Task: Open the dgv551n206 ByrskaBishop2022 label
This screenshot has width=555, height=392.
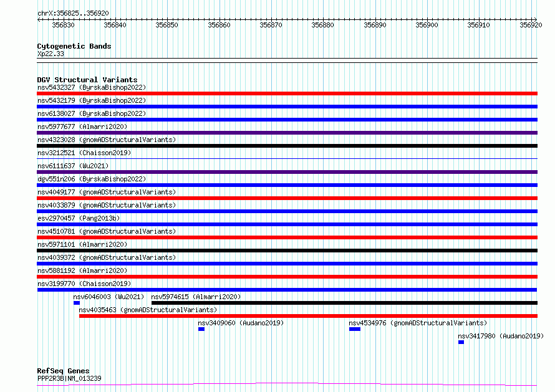Action: point(92,179)
